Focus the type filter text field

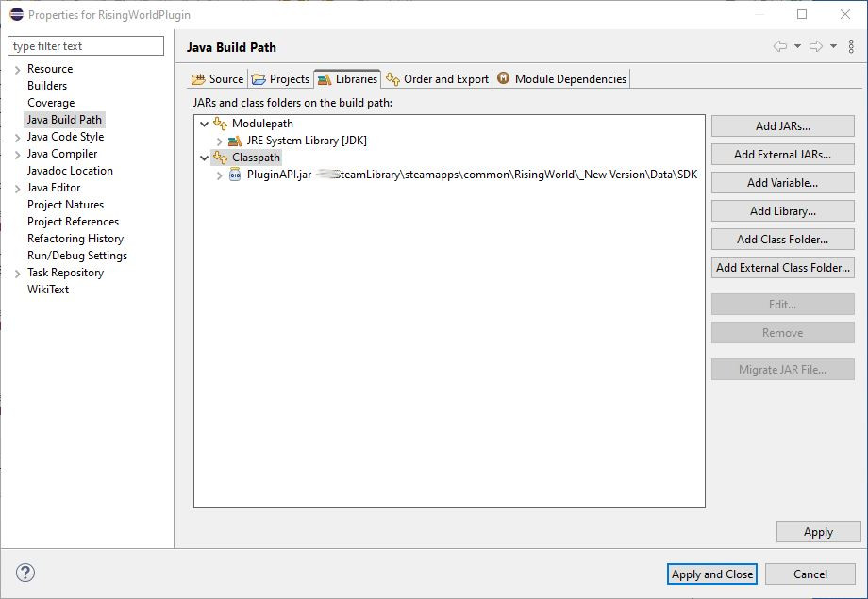pos(86,46)
